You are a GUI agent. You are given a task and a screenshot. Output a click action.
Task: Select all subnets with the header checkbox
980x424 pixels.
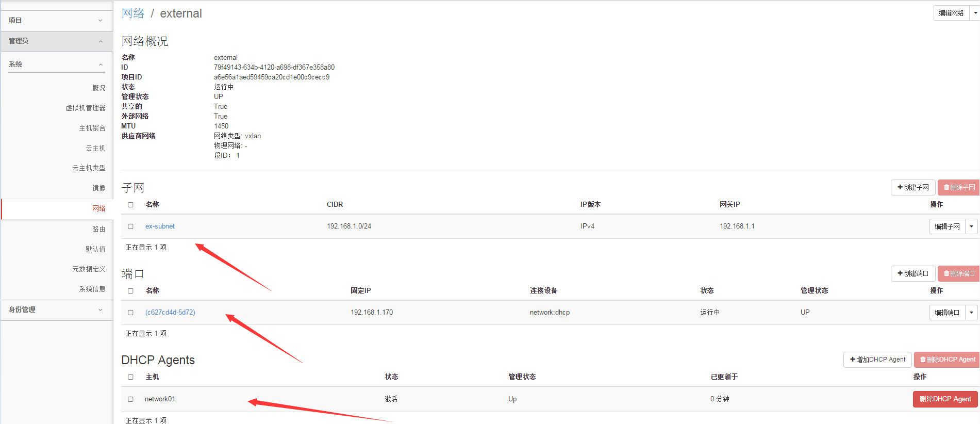(130, 205)
